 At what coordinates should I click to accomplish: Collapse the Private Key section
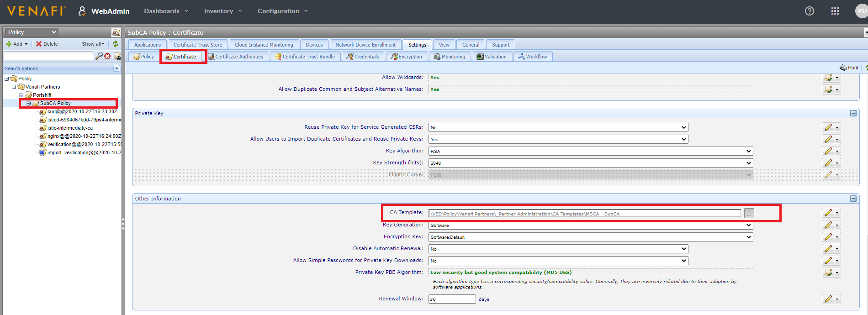[853, 113]
